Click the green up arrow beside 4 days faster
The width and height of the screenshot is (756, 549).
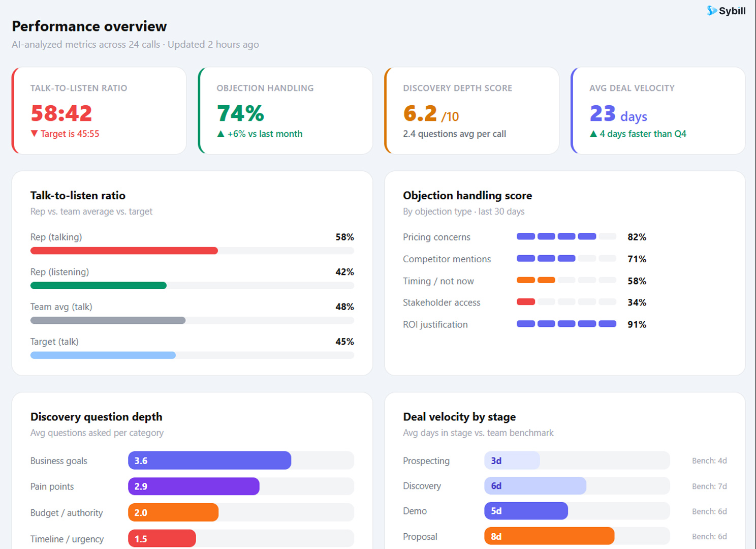593,134
